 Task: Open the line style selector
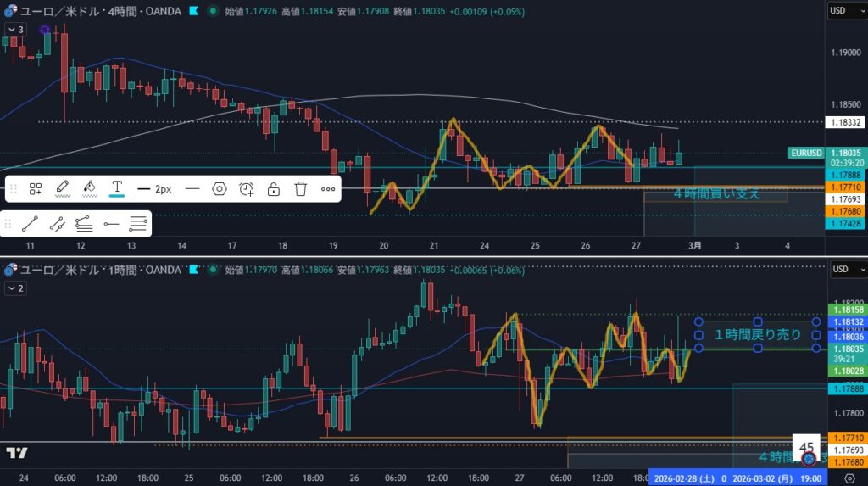192,188
